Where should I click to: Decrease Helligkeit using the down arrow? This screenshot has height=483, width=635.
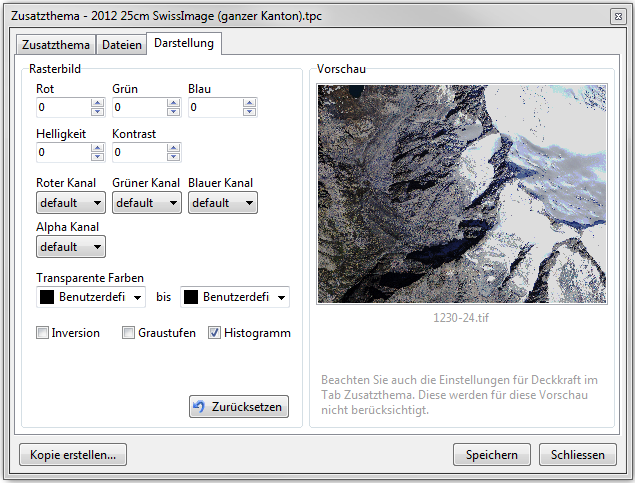(97, 157)
